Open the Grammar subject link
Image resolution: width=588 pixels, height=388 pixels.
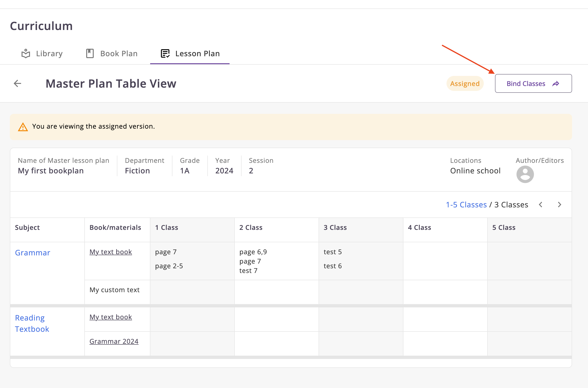(32, 253)
